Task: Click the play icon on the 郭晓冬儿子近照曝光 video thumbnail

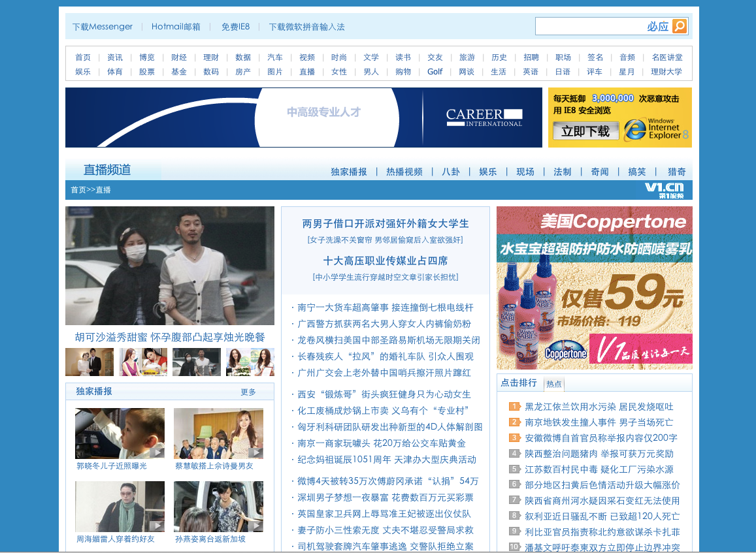Action: [157, 452]
